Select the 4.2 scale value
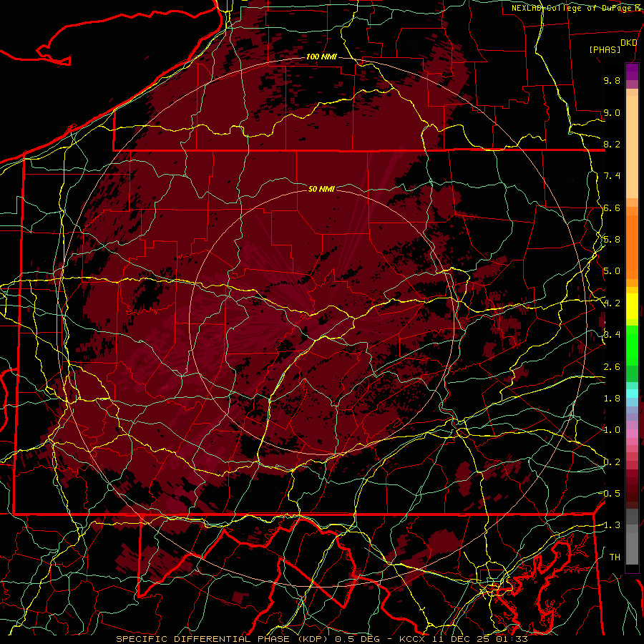 612,303
